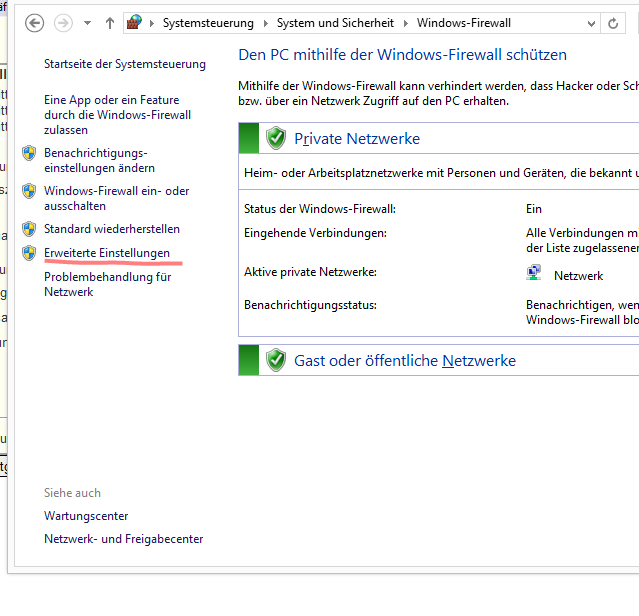Viewport: 639px width, 616px height.
Task: Go up one level with Up arrow
Action: (110, 23)
